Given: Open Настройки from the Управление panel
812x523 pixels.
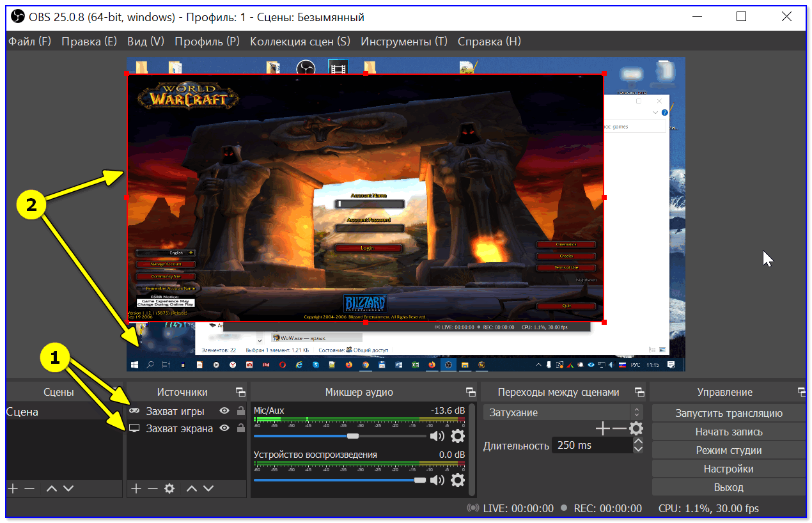Looking at the screenshot, I should (729, 469).
